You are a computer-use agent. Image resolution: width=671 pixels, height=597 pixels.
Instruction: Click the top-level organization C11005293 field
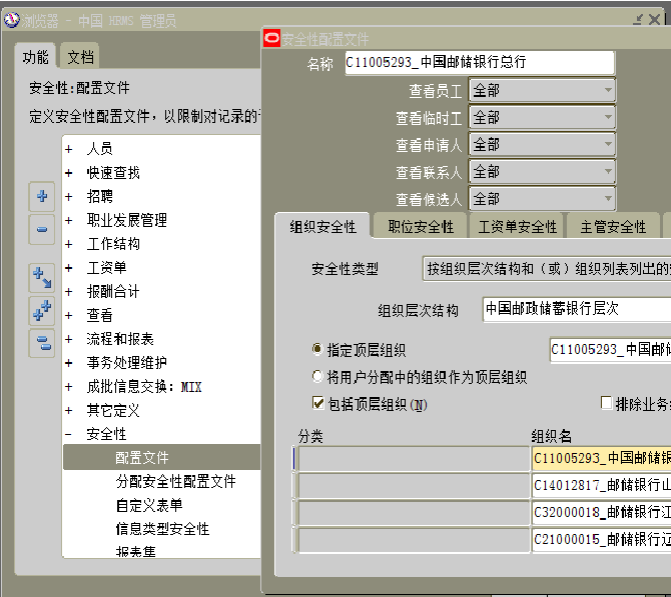pyautogui.click(x=610, y=350)
